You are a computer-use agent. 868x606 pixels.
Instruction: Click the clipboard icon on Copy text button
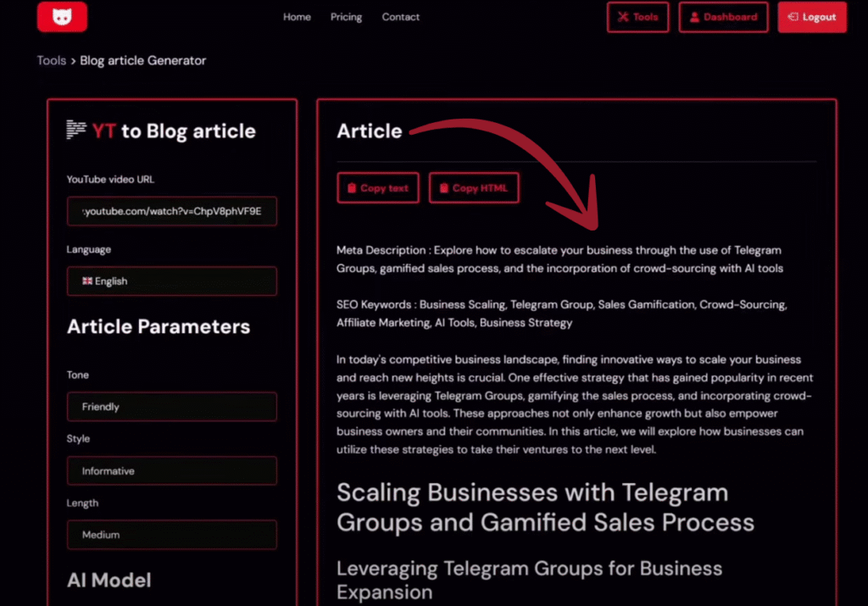click(x=351, y=187)
